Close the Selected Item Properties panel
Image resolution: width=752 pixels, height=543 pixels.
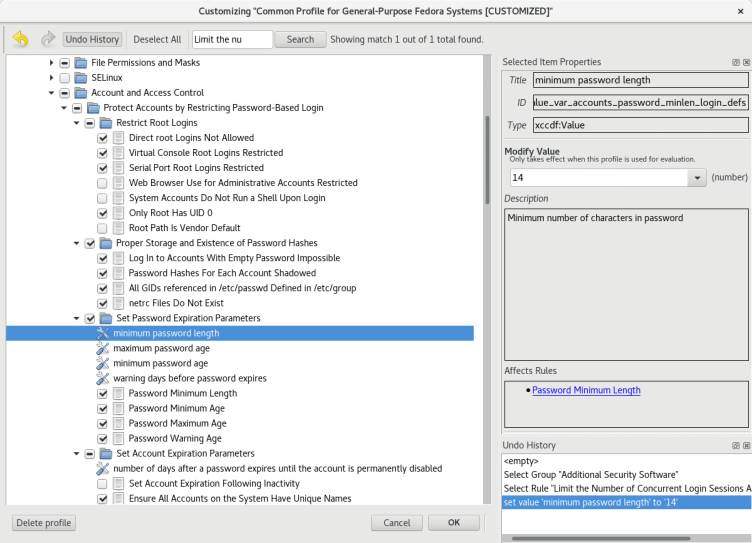tap(746, 62)
